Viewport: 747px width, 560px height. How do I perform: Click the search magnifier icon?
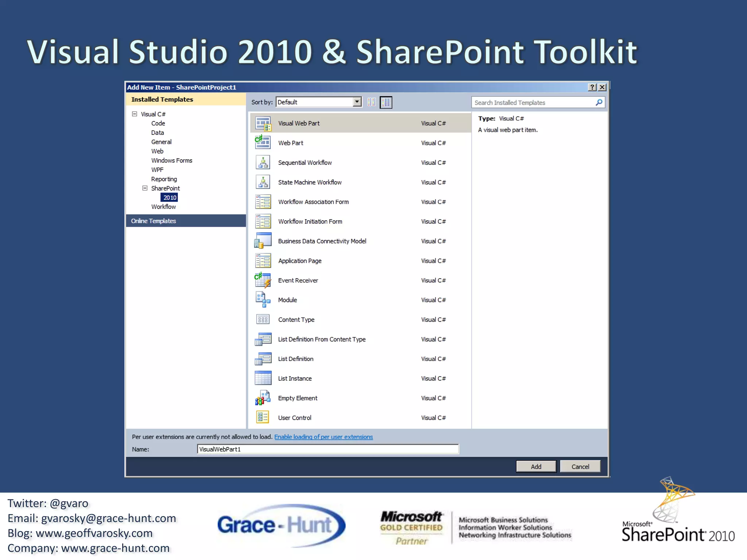click(599, 102)
